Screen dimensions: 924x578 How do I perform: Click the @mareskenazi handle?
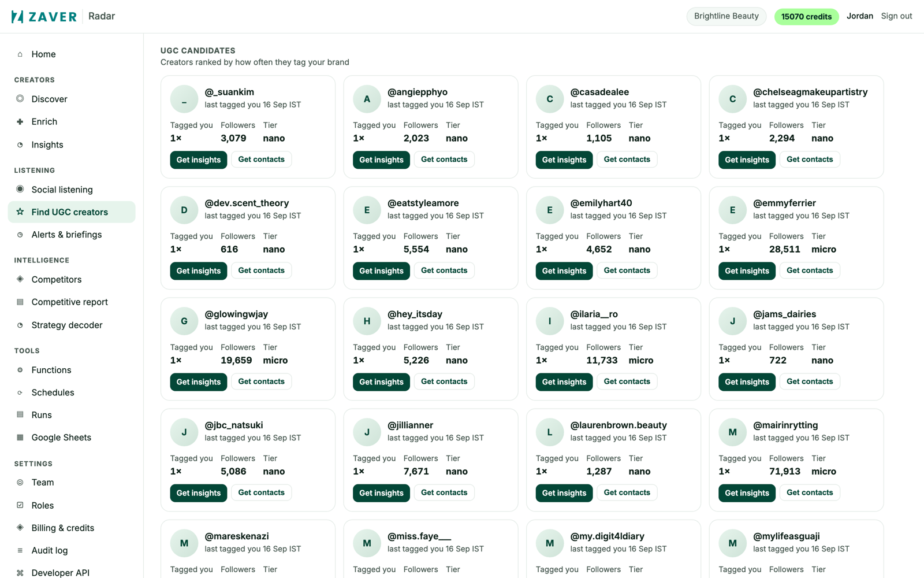[237, 536]
